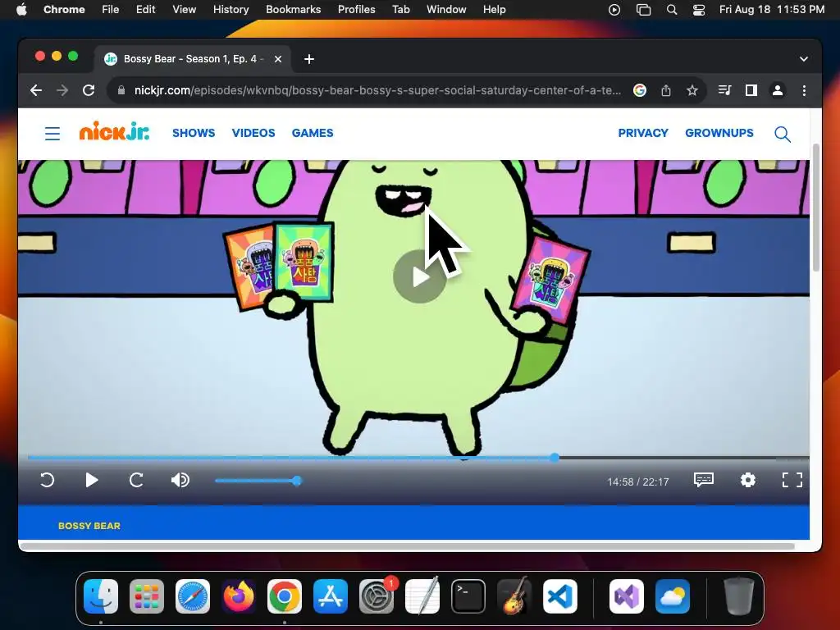Click the Now Playing menu bar icon
Viewport: 840px width, 630px height.
point(614,10)
